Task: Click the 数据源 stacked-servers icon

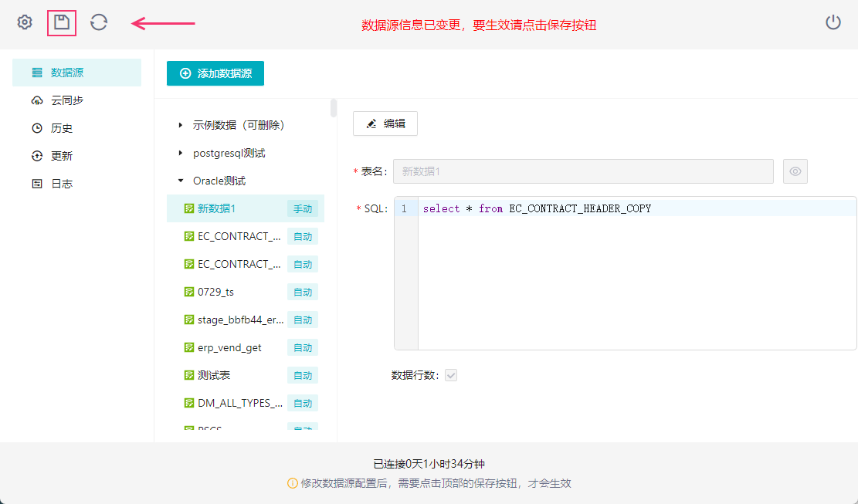Action: [37, 73]
